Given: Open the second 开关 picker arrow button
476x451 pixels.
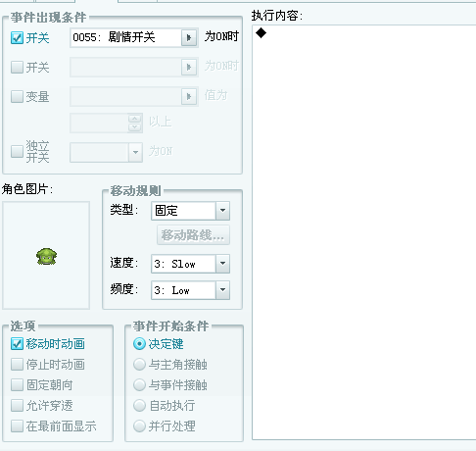Looking at the screenshot, I should (189, 67).
